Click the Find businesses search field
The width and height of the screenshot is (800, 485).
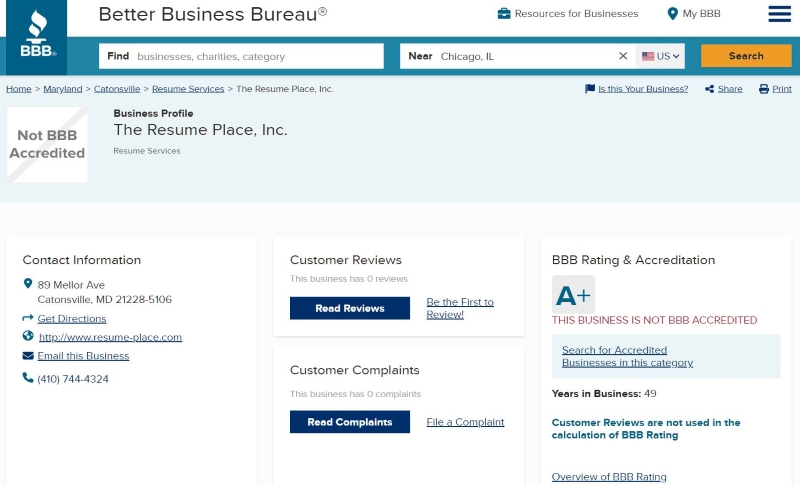coord(241,56)
